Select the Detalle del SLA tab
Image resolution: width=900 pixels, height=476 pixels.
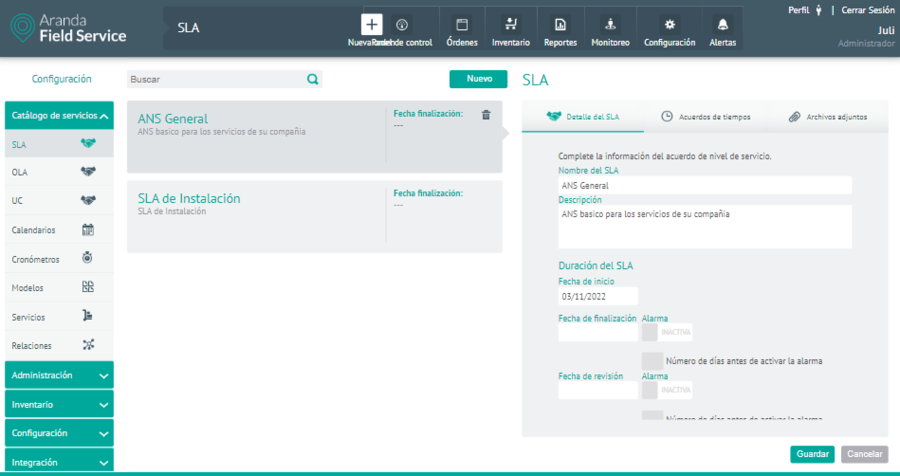point(583,117)
